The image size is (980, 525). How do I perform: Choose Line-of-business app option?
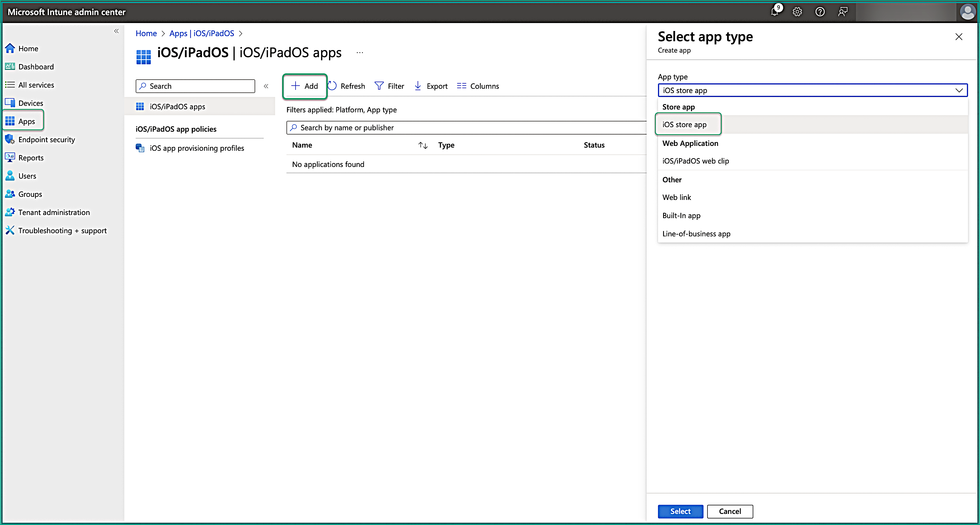(x=696, y=234)
